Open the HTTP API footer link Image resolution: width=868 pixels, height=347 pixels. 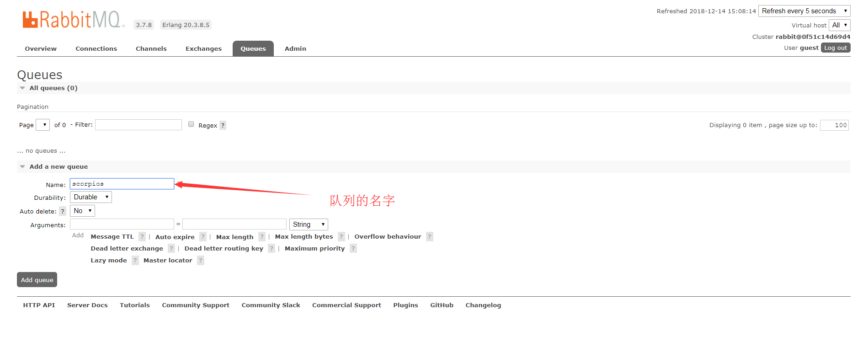pos(39,305)
